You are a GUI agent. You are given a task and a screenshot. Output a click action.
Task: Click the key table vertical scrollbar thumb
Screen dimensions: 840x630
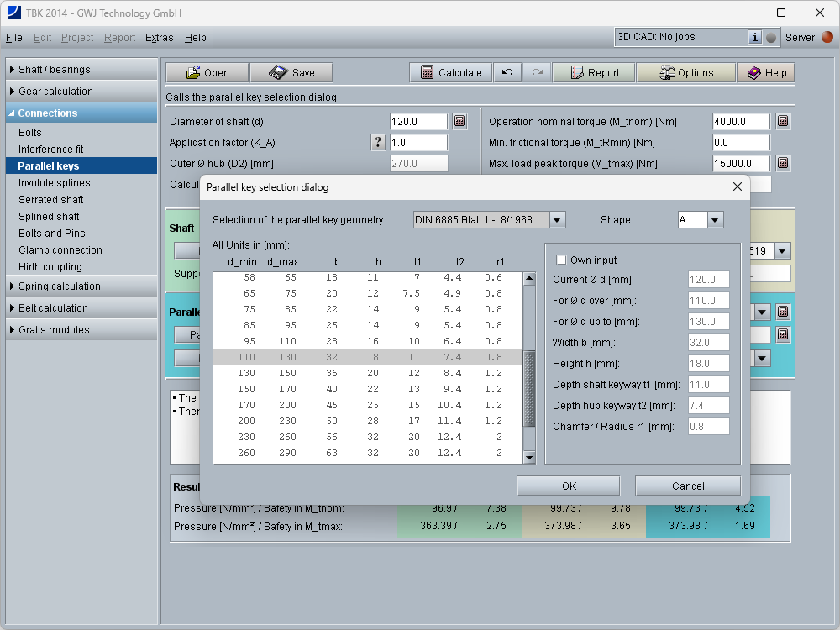pos(529,388)
